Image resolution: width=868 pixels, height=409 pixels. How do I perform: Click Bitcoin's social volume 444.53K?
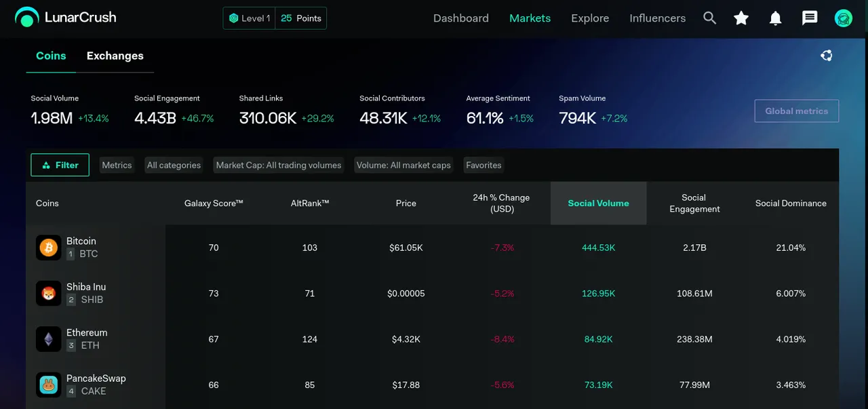pos(599,248)
